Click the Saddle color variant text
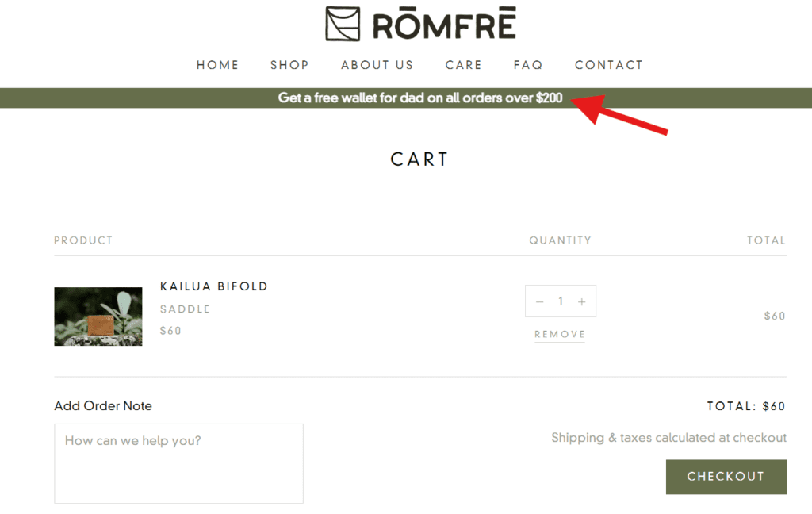Screen dimensions: 812x514 (x=185, y=309)
